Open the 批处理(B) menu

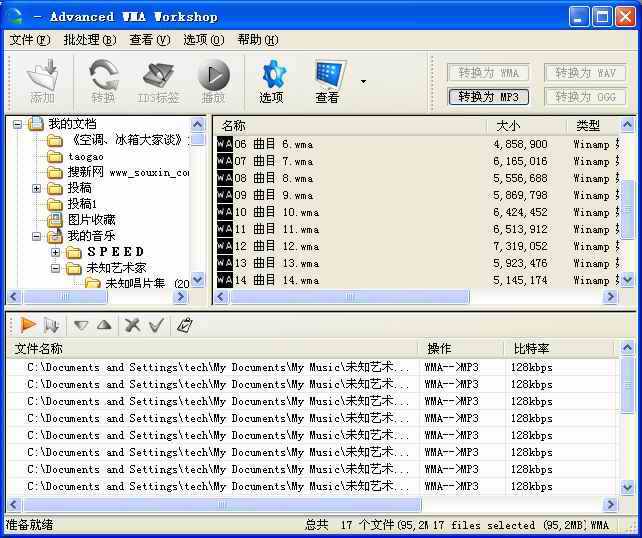pyautogui.click(x=89, y=40)
